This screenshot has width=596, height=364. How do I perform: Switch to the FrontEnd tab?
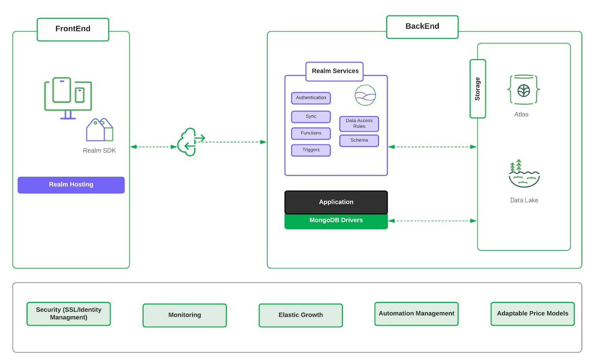72,29
